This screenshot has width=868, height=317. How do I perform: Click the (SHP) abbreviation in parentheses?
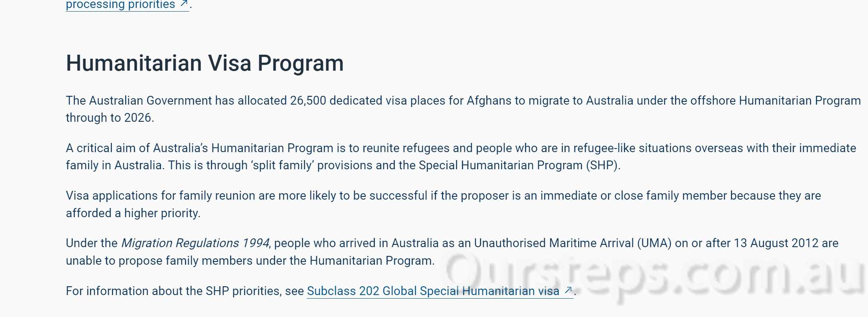[603, 165]
